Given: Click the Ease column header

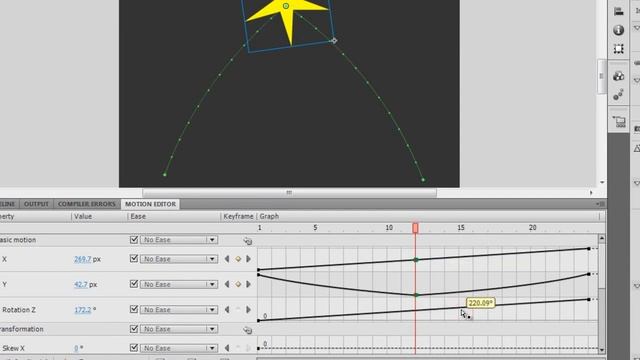Looking at the screenshot, I should coord(138,216).
